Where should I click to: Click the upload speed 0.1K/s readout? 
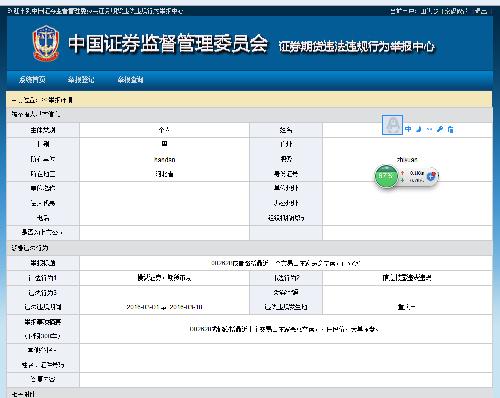pos(417,173)
